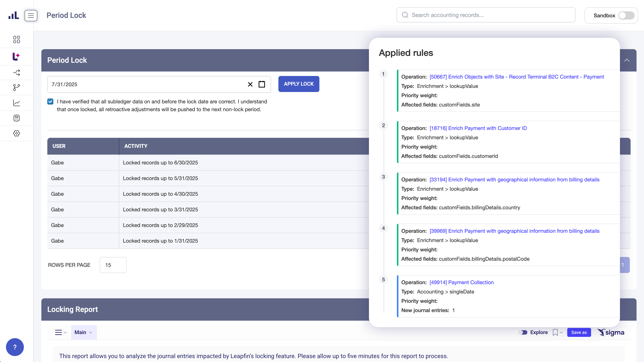Open the calculator sidebar icon
This screenshot has height=362, width=644.
pos(17,118)
